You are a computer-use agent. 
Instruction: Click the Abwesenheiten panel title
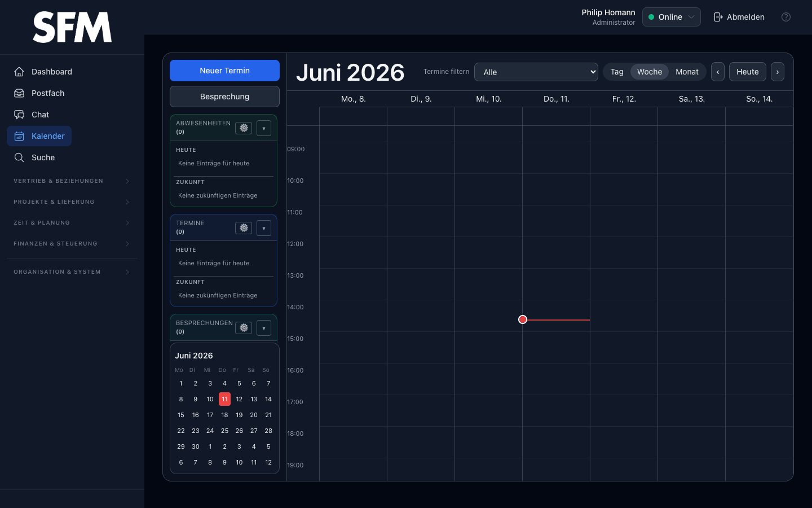click(203, 123)
